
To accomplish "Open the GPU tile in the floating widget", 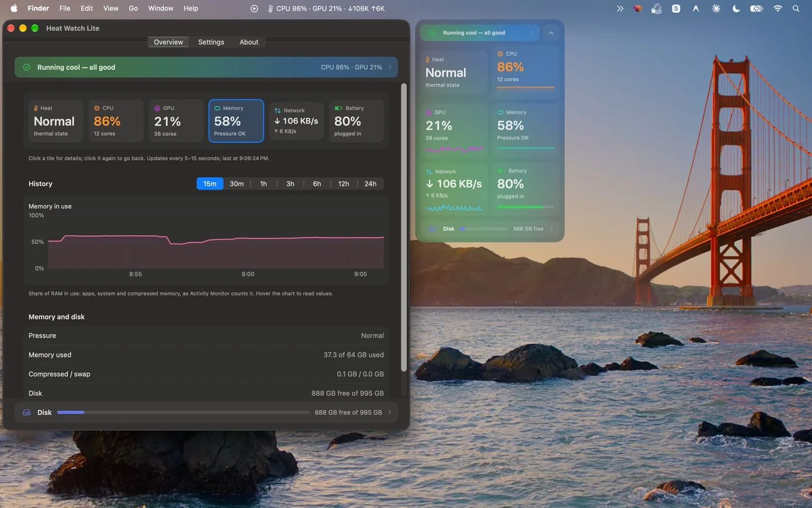I will [455, 131].
